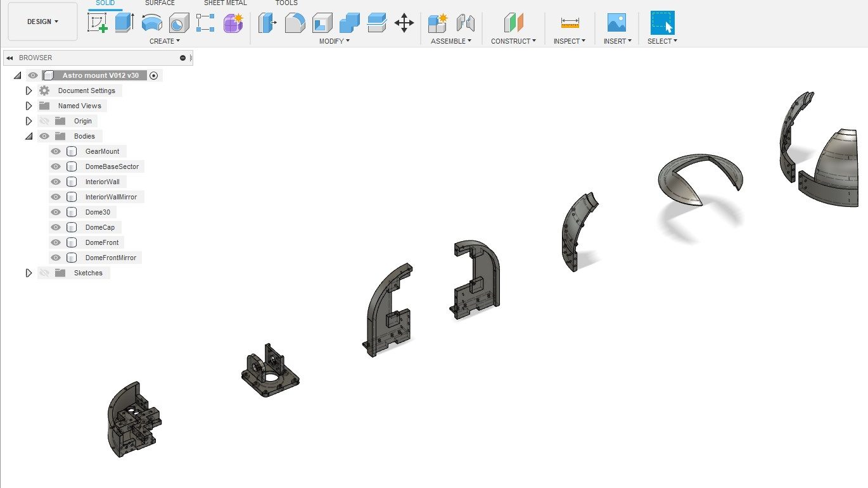The image size is (868, 488).
Task: Open the SHEET METAL tab
Action: (225, 3)
